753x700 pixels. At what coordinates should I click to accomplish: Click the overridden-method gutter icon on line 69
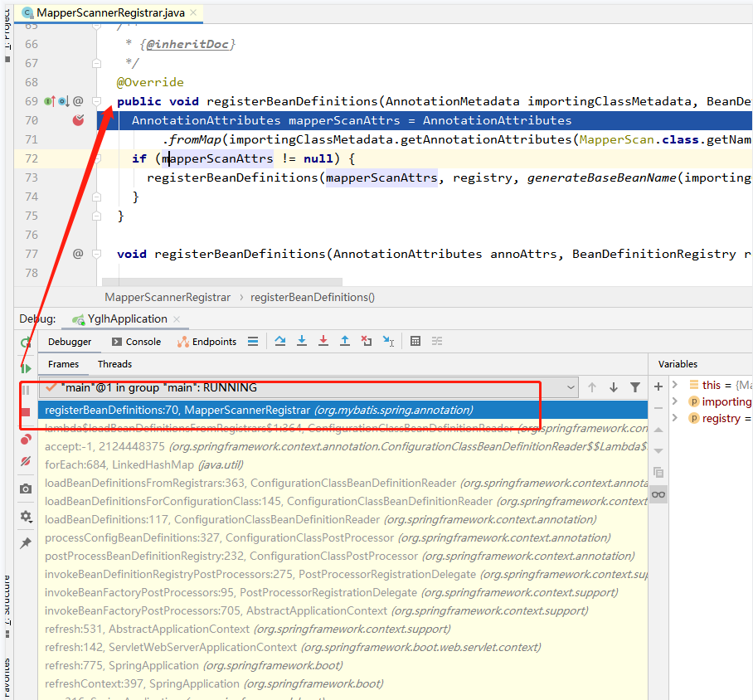(x=64, y=101)
